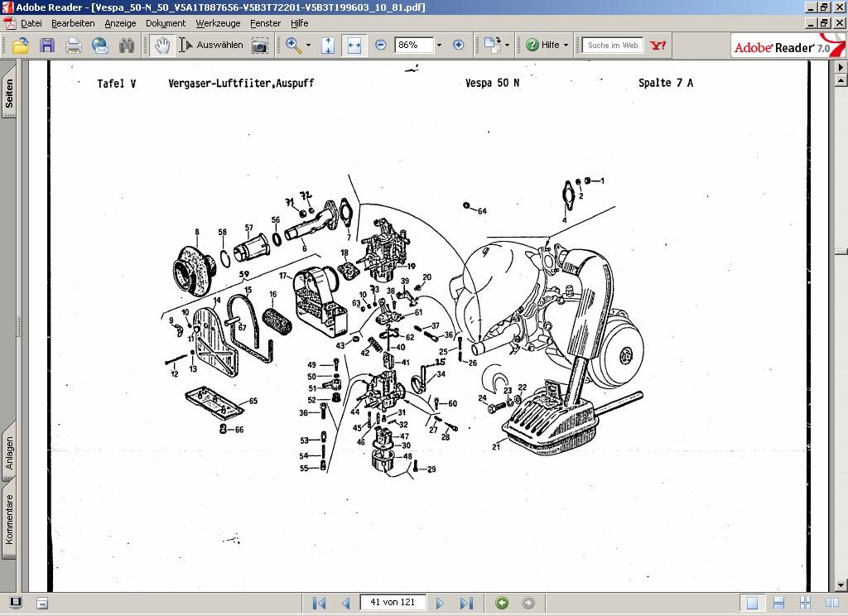Image resolution: width=848 pixels, height=616 pixels.
Task: Open the Werkzeuge menu
Action: [x=219, y=23]
